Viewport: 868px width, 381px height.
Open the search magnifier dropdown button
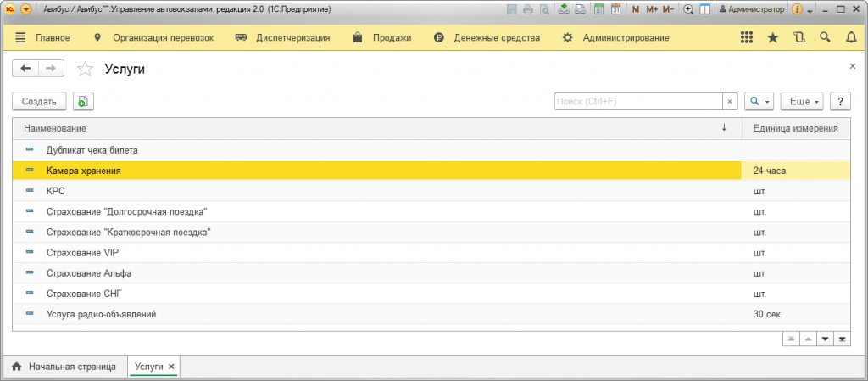coord(758,102)
